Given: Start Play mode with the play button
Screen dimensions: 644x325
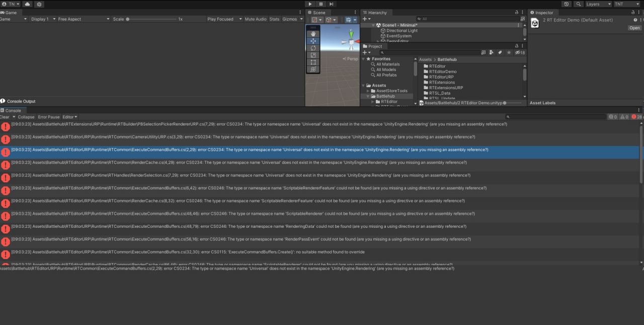Looking at the screenshot, I should coord(310,4).
